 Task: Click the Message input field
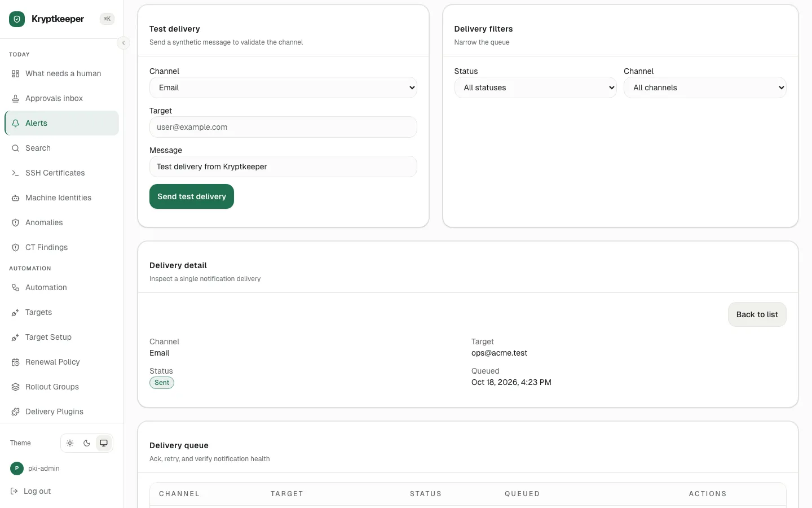coord(283,167)
